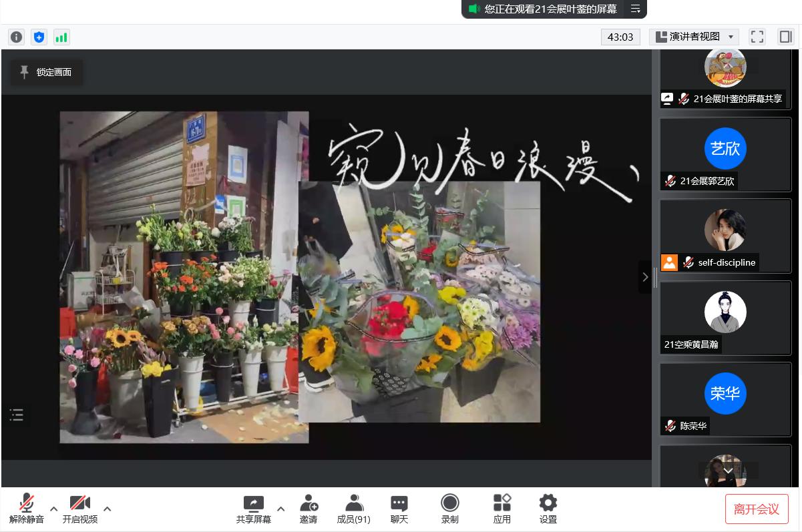Screen dimensions: 802x532
Task: Click the red 离开会议 button
Action: point(757,509)
